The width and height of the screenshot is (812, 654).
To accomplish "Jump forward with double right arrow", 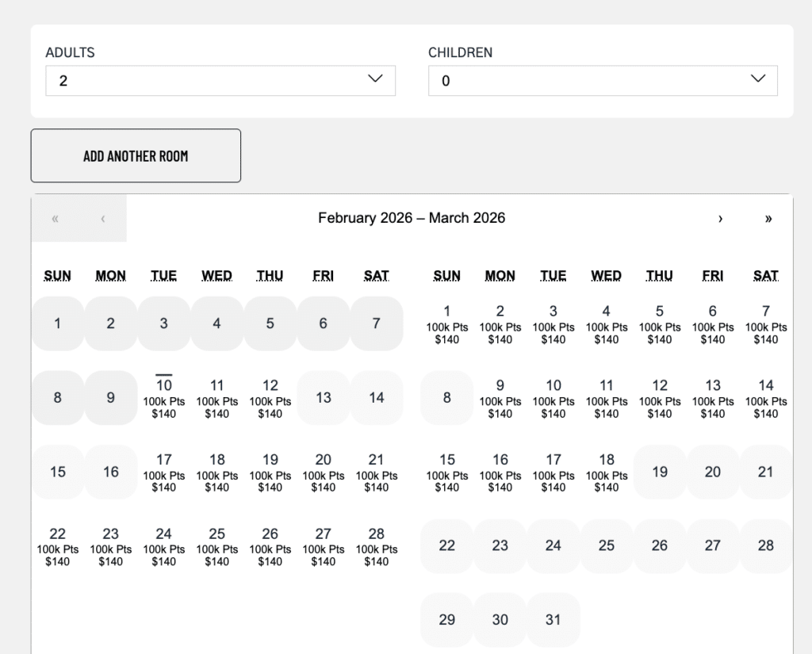I will coord(768,219).
